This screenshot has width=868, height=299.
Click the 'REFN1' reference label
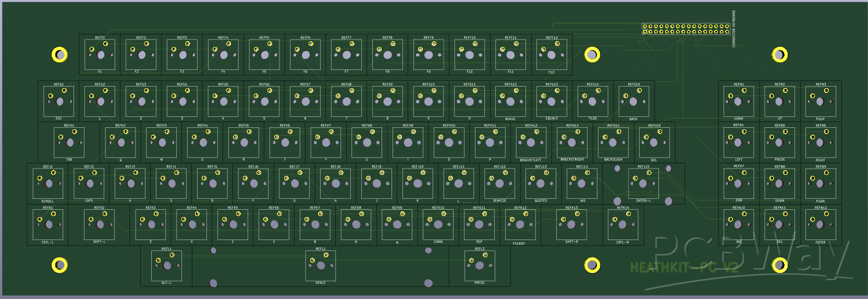click(x=739, y=84)
